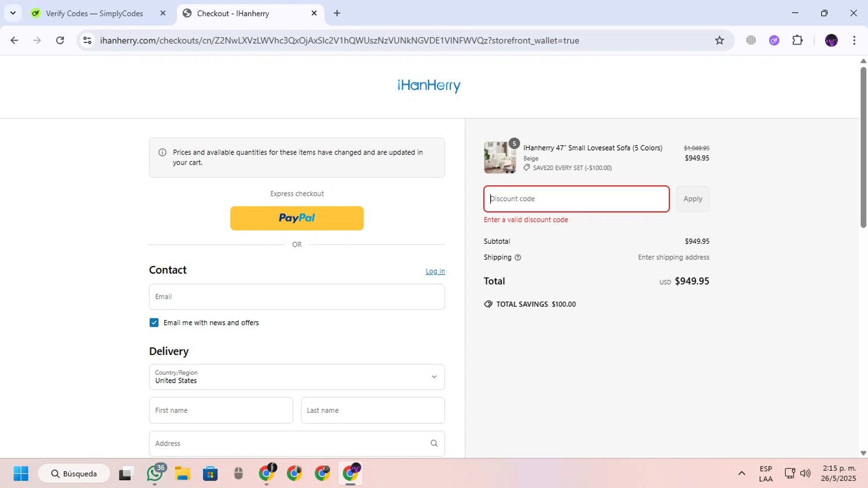This screenshot has height=488, width=868.
Task: Open a new browser tab
Action: [x=337, y=13]
